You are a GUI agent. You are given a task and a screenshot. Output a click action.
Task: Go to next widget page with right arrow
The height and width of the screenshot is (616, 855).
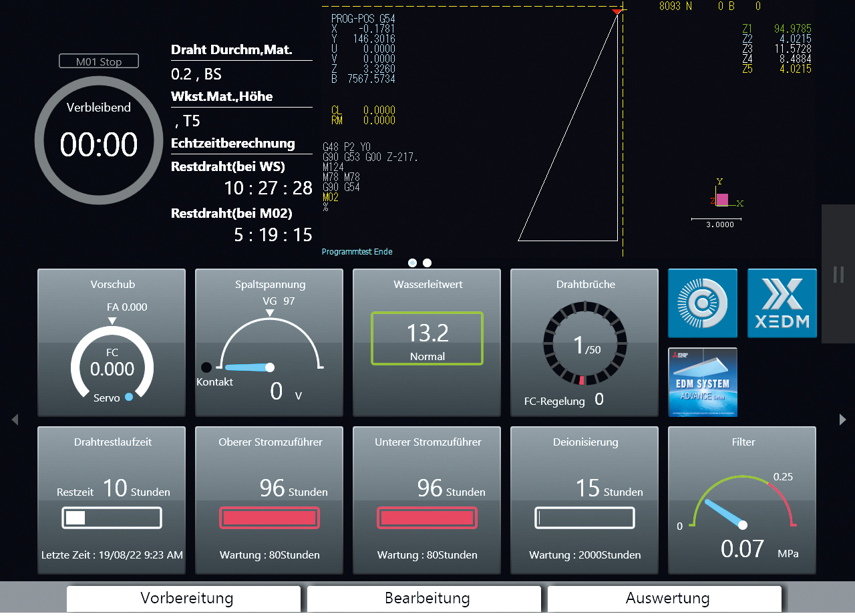[842, 420]
